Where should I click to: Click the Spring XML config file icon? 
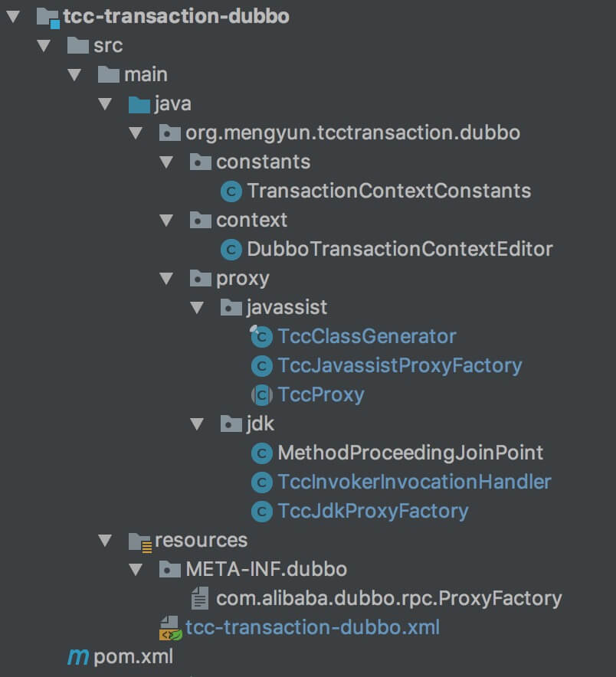coord(170,628)
